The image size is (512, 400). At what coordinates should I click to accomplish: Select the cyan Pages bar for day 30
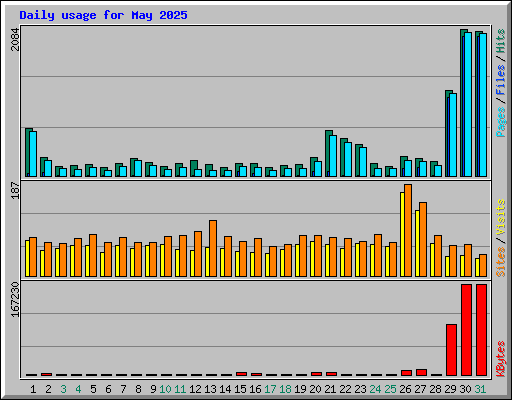click(468, 104)
